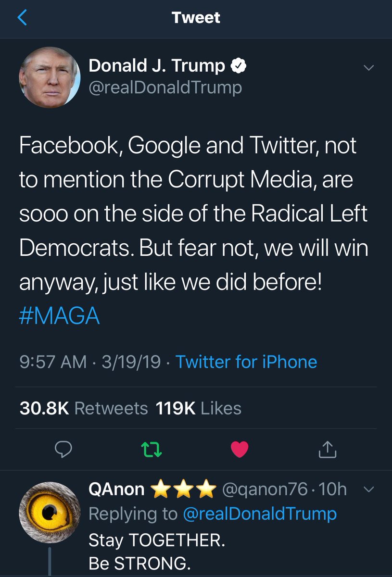392x577 pixels.
Task: Tap the Donald J. Trump display name
Action: [157, 66]
